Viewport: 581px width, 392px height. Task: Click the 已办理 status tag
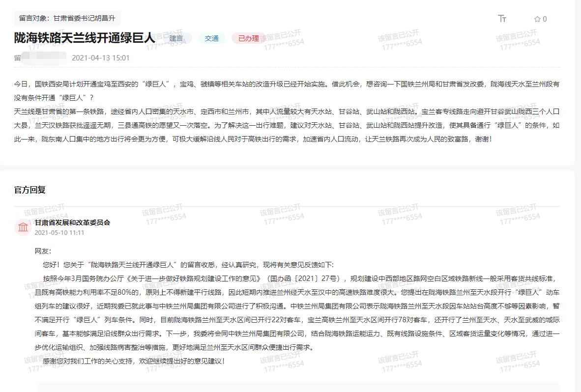tap(248, 38)
